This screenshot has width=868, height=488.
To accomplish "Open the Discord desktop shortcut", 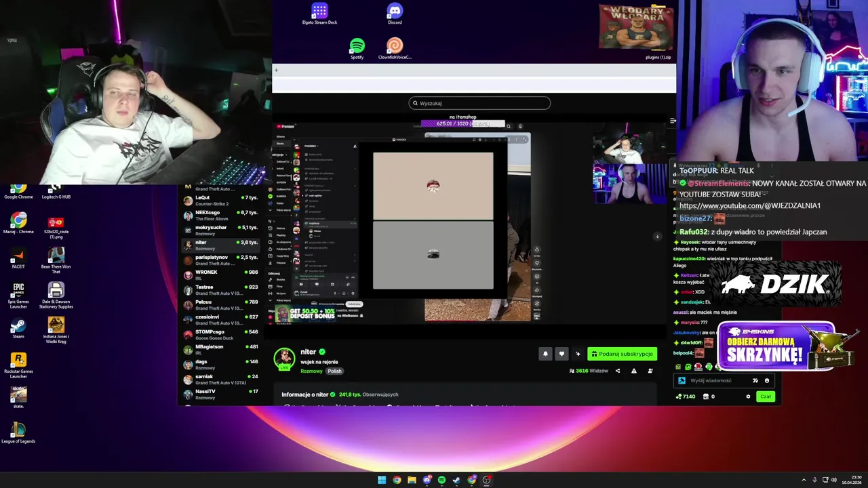I will point(395,14).
